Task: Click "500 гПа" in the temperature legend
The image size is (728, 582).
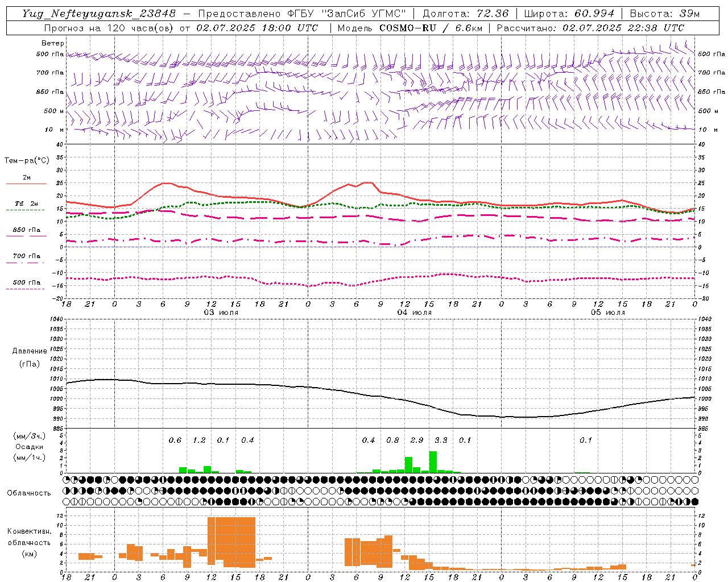Action: [27, 282]
